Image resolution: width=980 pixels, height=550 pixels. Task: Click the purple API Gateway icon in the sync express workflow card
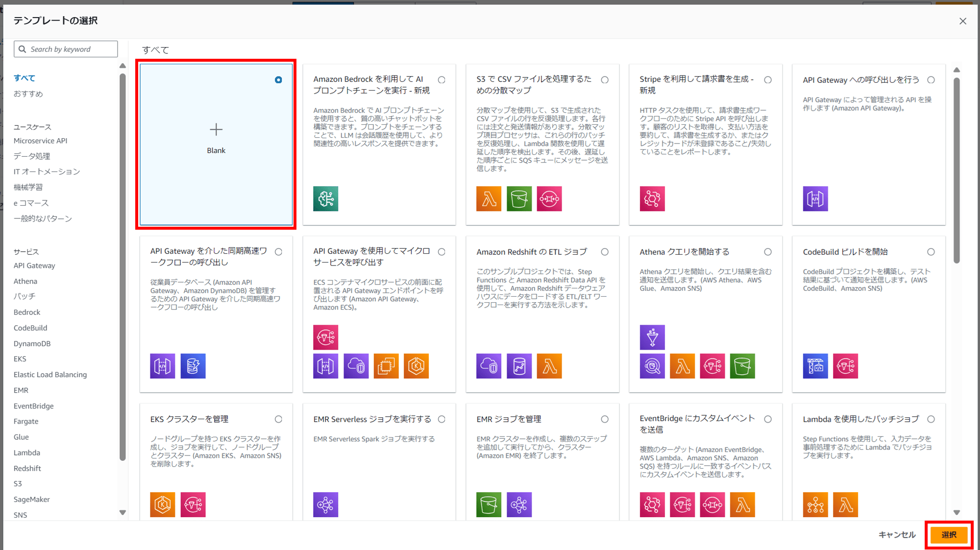(x=163, y=366)
